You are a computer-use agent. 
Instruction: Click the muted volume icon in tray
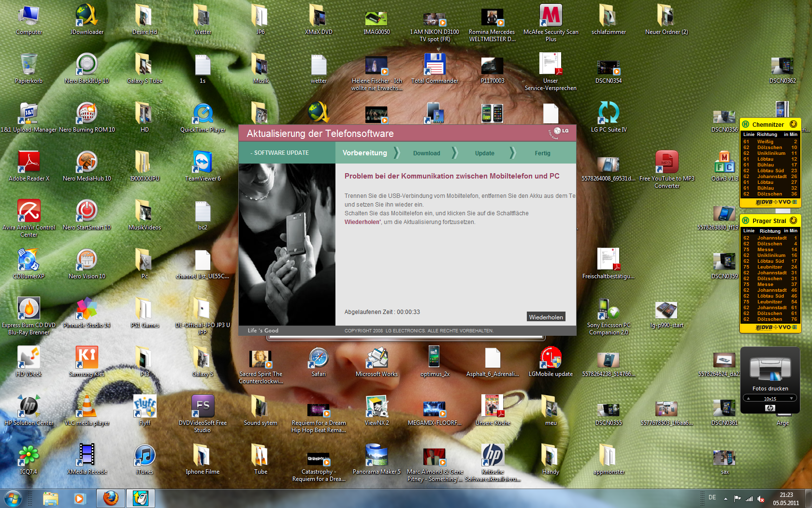point(761,498)
